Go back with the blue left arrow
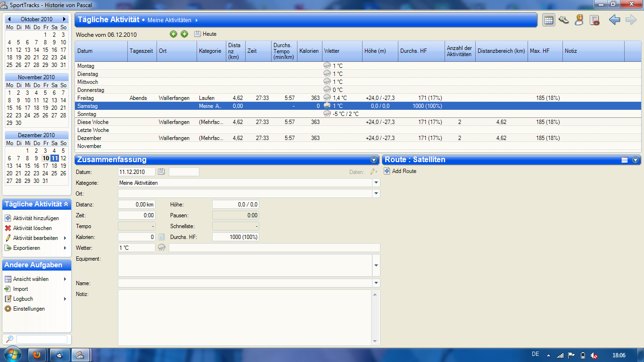Viewport: 644px width, 362px height. [x=614, y=20]
